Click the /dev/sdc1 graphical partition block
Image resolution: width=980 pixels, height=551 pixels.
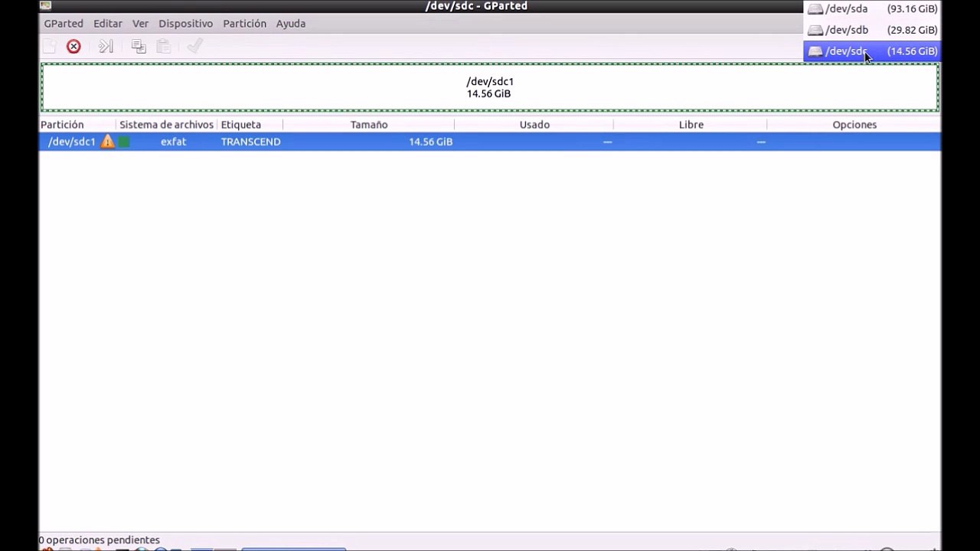point(490,88)
